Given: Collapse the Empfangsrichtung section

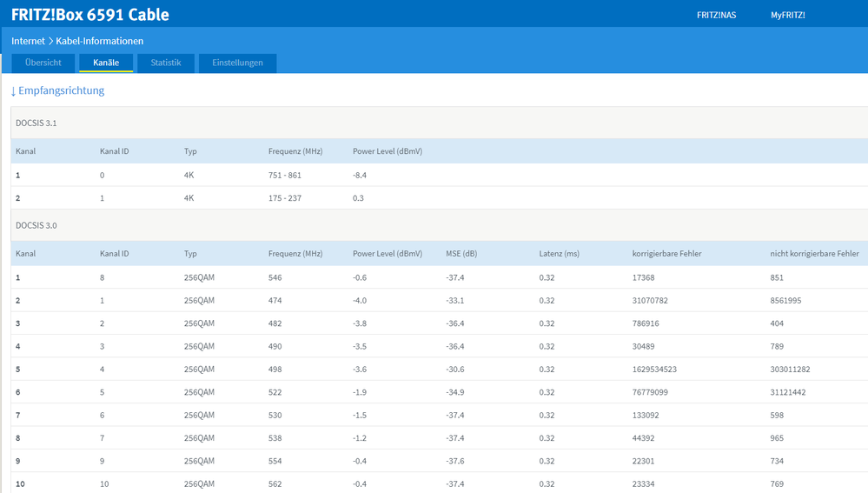Looking at the screenshot, I should pyautogui.click(x=57, y=90).
